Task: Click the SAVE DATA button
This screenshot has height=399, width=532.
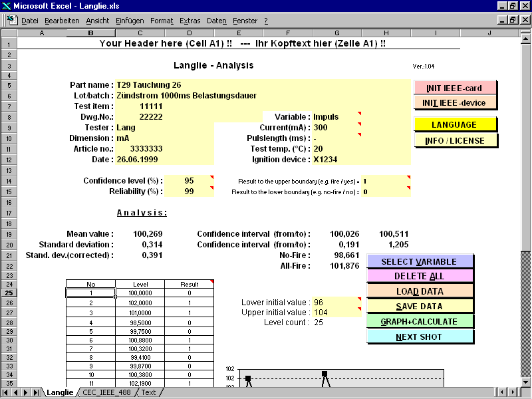Action: [x=420, y=306]
